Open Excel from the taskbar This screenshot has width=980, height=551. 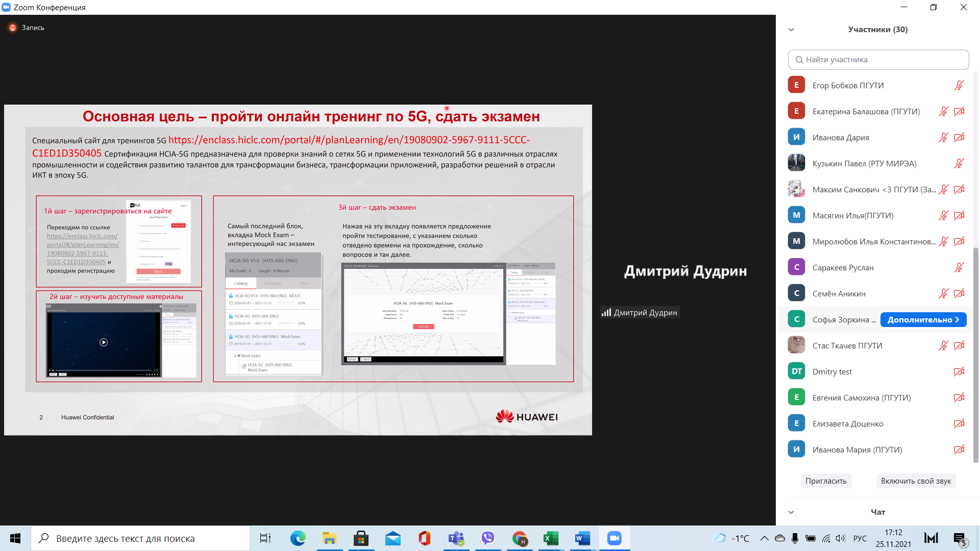tap(551, 538)
